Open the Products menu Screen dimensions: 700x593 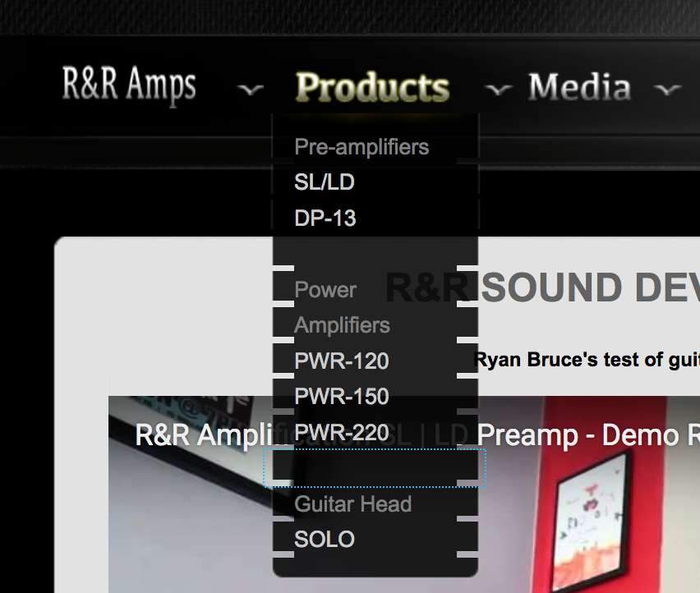pos(372,87)
